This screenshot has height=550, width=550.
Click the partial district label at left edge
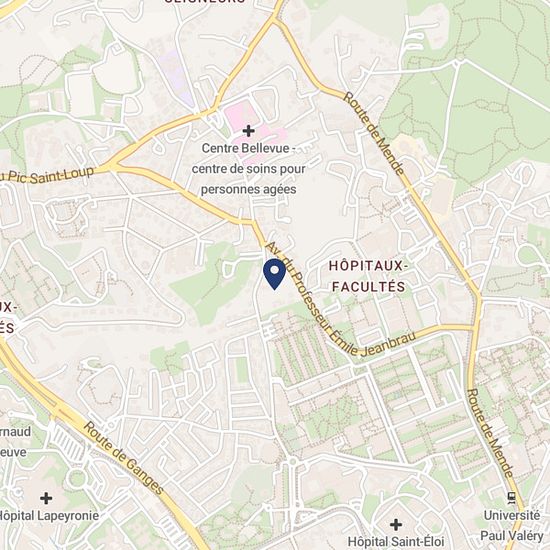click(7, 318)
